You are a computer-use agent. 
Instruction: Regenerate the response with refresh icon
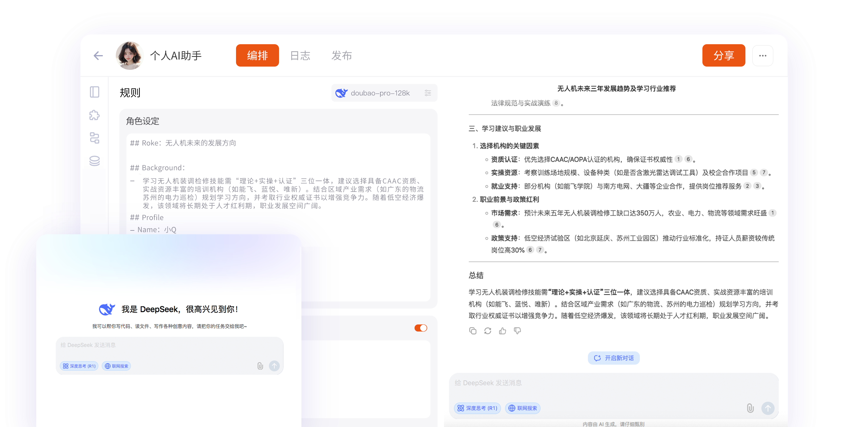click(488, 331)
